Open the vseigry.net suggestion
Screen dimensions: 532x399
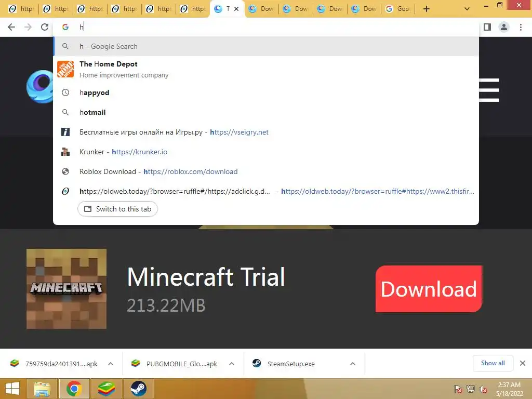click(x=266, y=132)
